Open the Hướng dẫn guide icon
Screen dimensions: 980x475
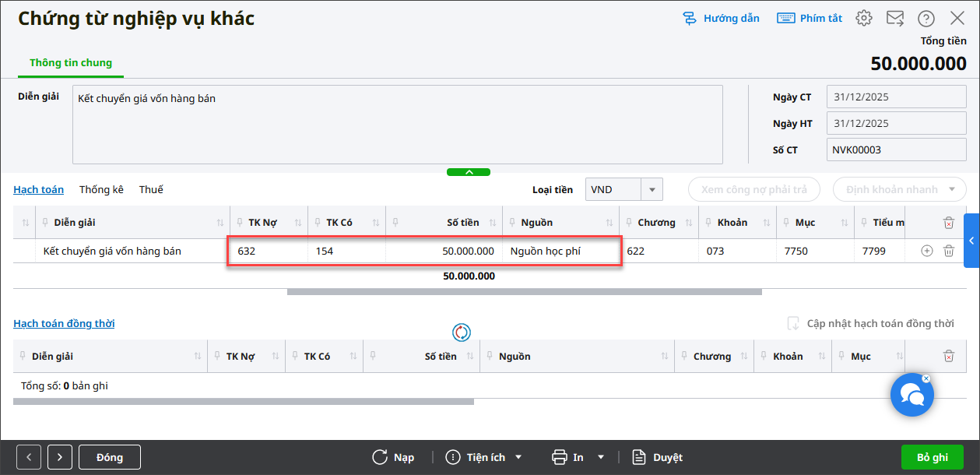coord(690,18)
